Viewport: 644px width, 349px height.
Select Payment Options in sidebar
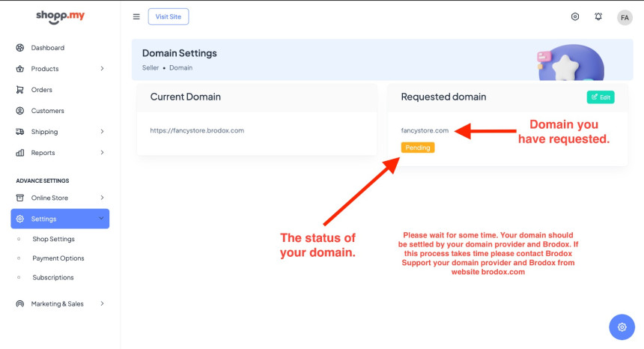click(58, 258)
